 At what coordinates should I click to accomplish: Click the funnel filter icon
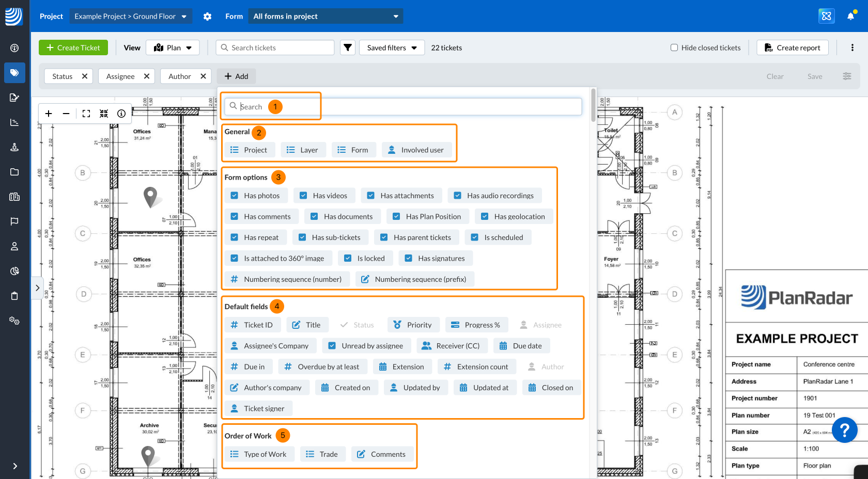348,47
